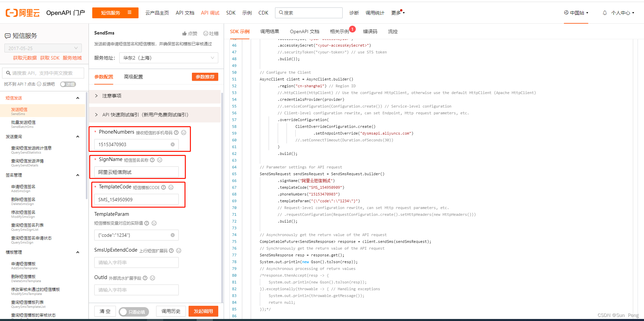This screenshot has height=321, width=644.
Task: Open the 个人中心 dropdown
Action: tap(623, 13)
